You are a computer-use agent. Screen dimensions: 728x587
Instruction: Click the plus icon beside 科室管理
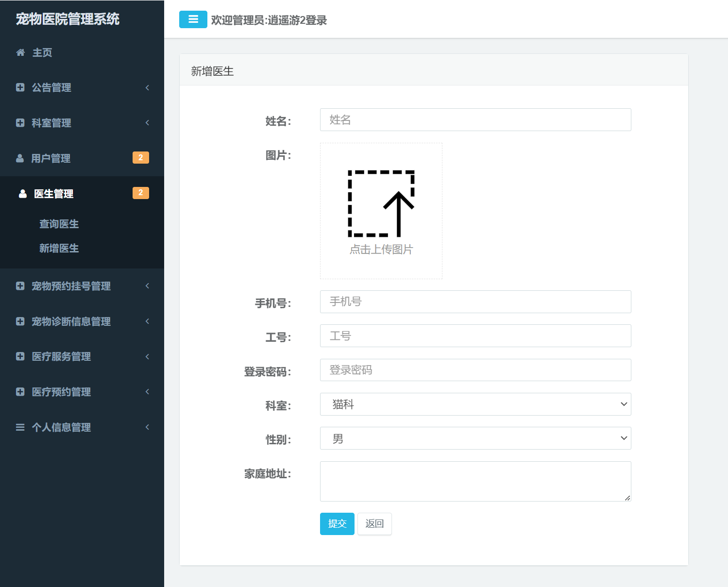point(20,123)
